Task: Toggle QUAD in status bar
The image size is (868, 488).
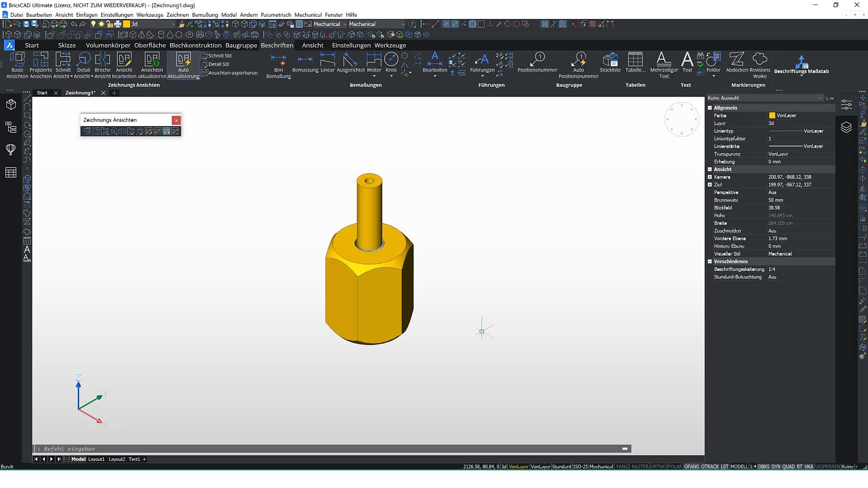Action: [x=788, y=467]
